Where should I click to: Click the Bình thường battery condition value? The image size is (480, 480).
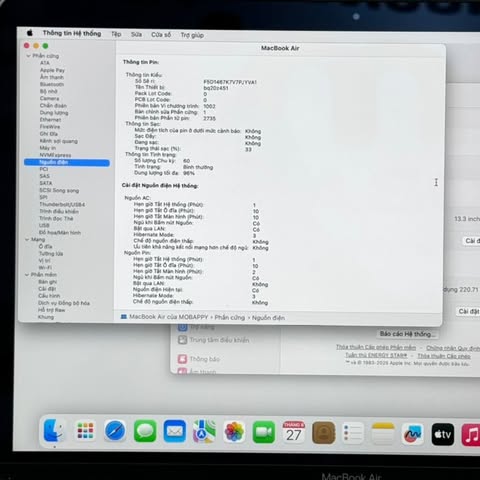(x=198, y=167)
